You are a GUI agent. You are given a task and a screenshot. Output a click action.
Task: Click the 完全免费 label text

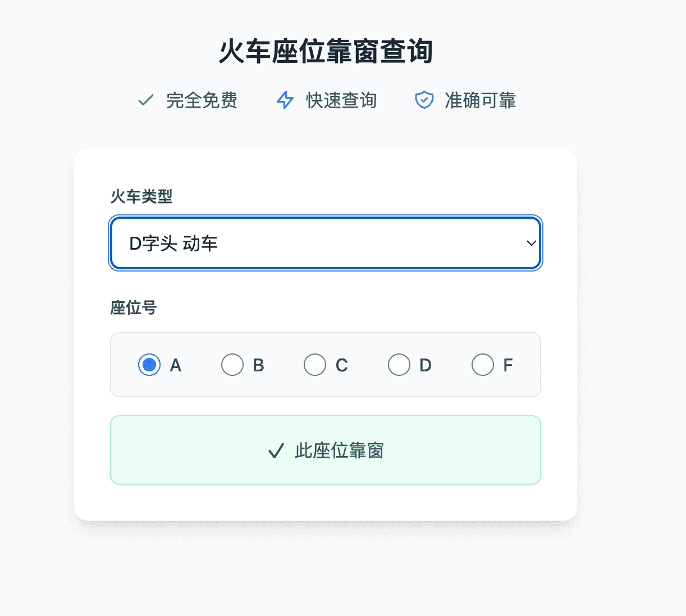point(202,100)
